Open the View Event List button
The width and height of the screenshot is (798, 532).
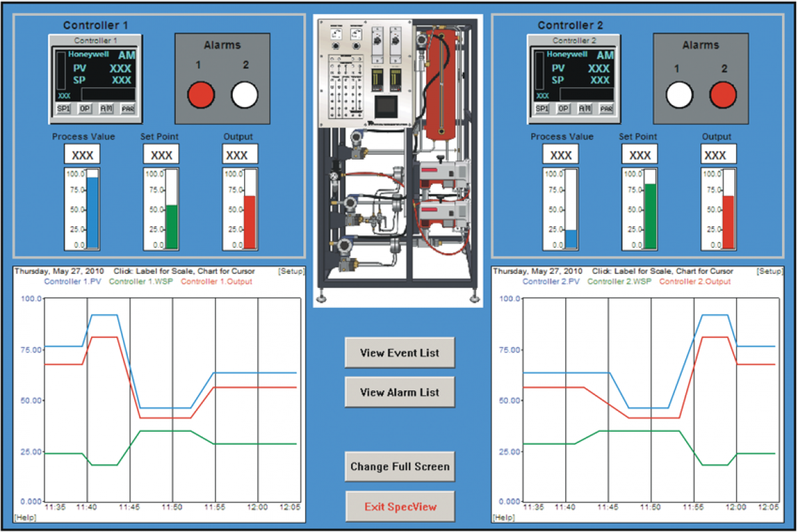coord(400,352)
